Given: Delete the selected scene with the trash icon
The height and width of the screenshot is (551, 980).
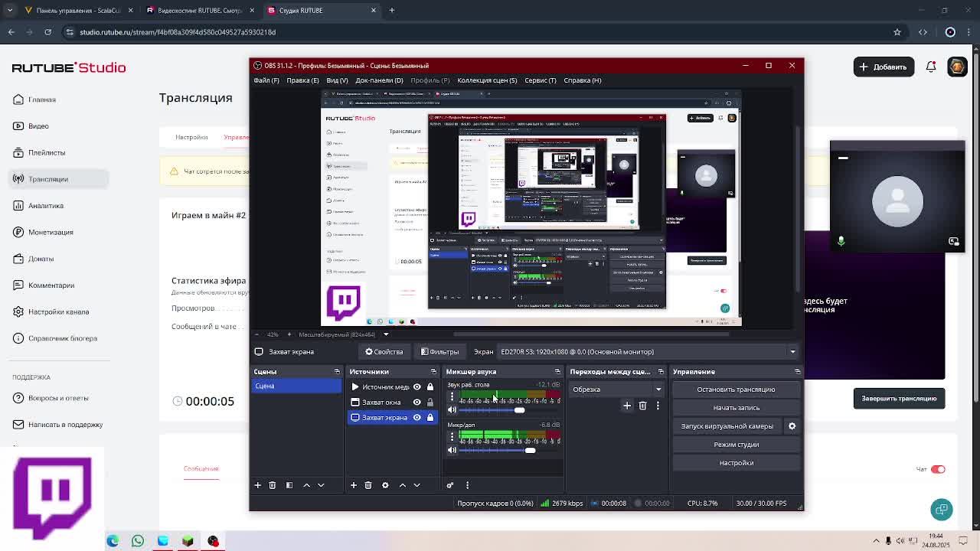Looking at the screenshot, I should click(273, 485).
